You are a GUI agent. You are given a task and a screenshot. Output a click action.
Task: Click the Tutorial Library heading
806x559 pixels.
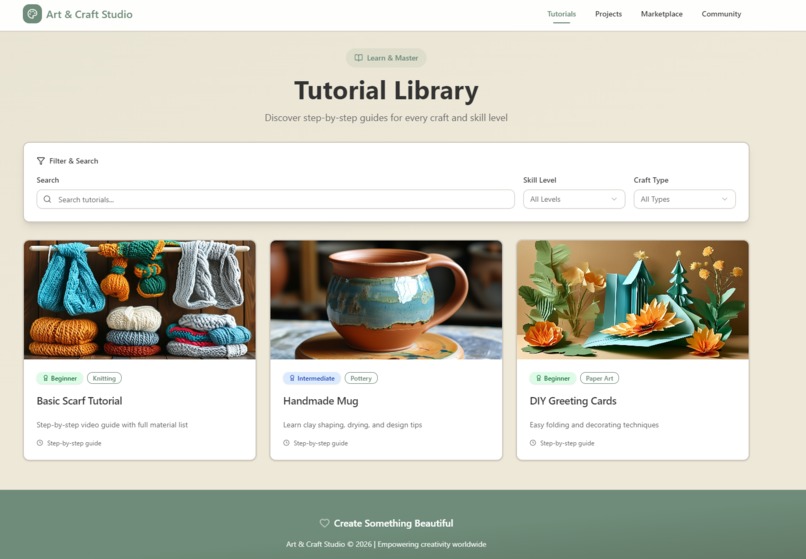coord(386,91)
